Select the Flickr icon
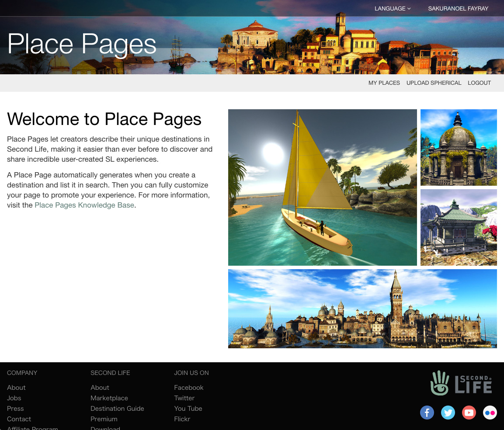 (490, 413)
